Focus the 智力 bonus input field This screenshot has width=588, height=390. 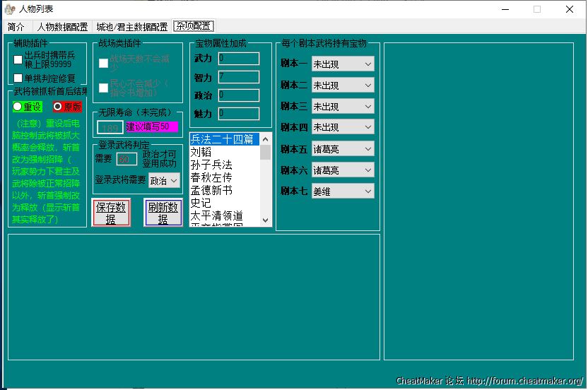pyautogui.click(x=238, y=76)
